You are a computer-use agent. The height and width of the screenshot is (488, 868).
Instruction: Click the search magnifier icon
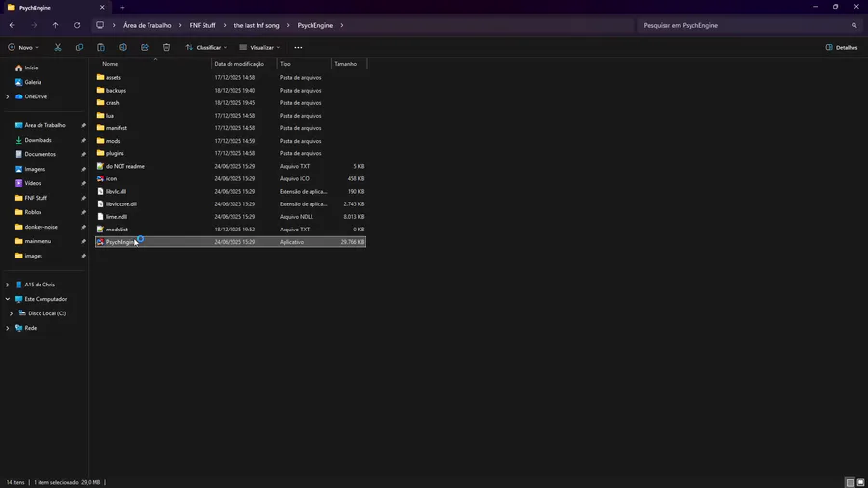tap(854, 25)
